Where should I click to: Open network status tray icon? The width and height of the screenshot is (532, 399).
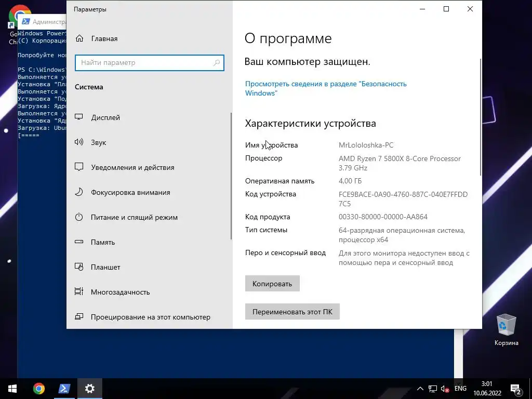[433, 389]
